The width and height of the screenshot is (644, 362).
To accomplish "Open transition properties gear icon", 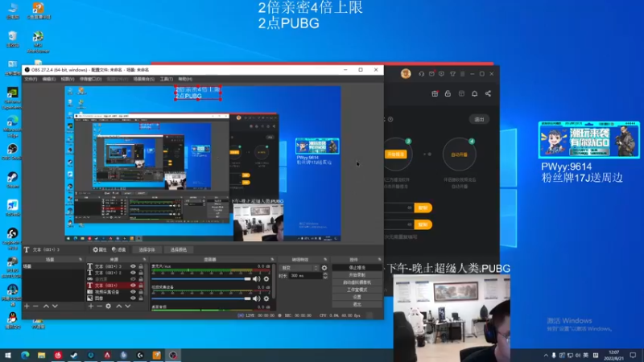I will click(x=324, y=268).
